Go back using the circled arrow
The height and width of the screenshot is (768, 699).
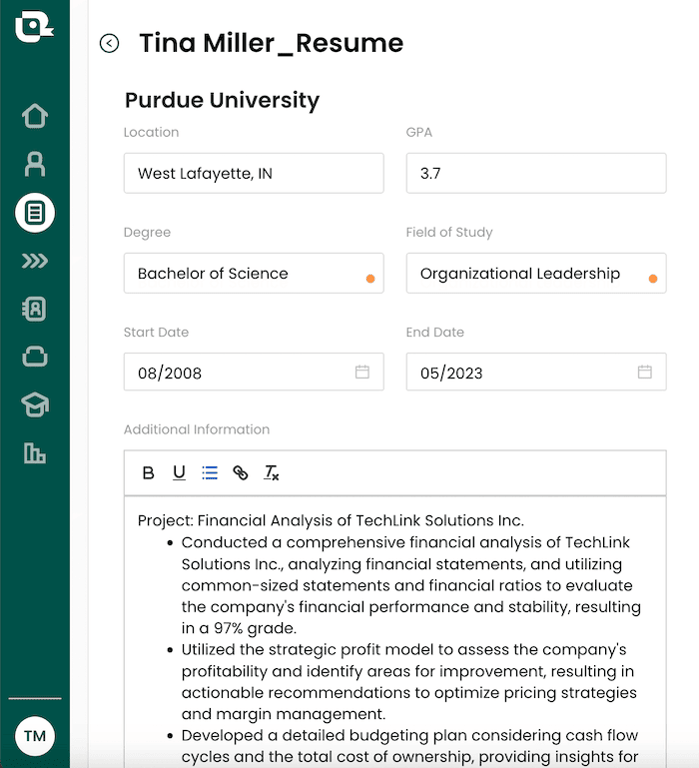[109, 43]
